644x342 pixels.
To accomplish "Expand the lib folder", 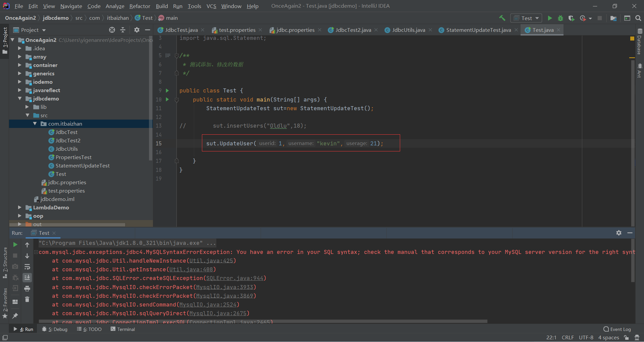I will coord(27,107).
